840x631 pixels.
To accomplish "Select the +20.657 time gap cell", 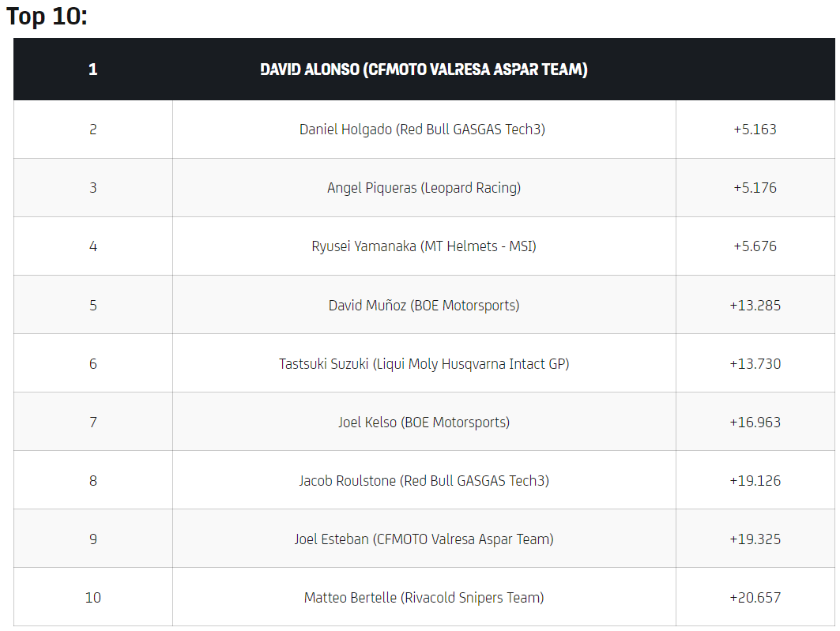I will (x=755, y=597).
